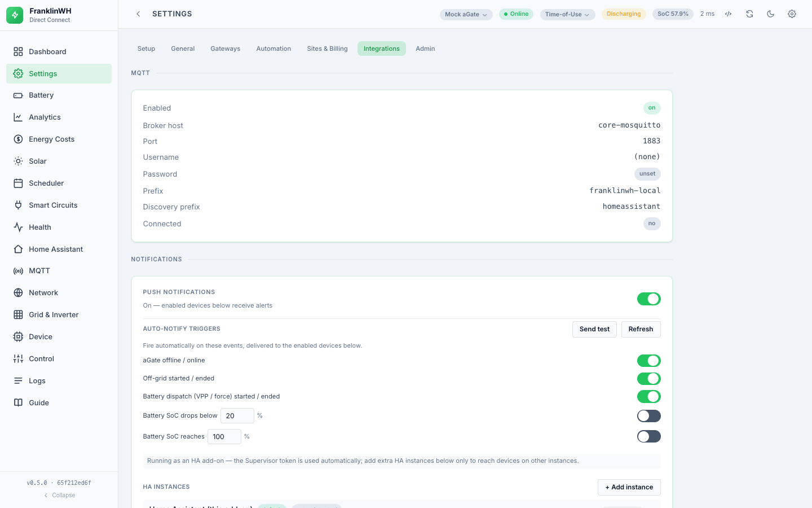Click the Guide book icon
The image size is (812, 508).
coord(18,403)
